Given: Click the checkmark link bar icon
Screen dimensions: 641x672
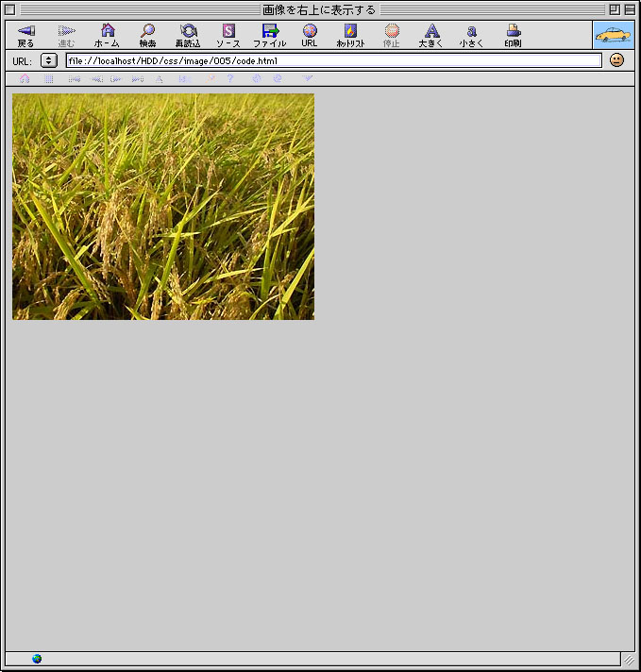Looking at the screenshot, I should tap(308, 78).
